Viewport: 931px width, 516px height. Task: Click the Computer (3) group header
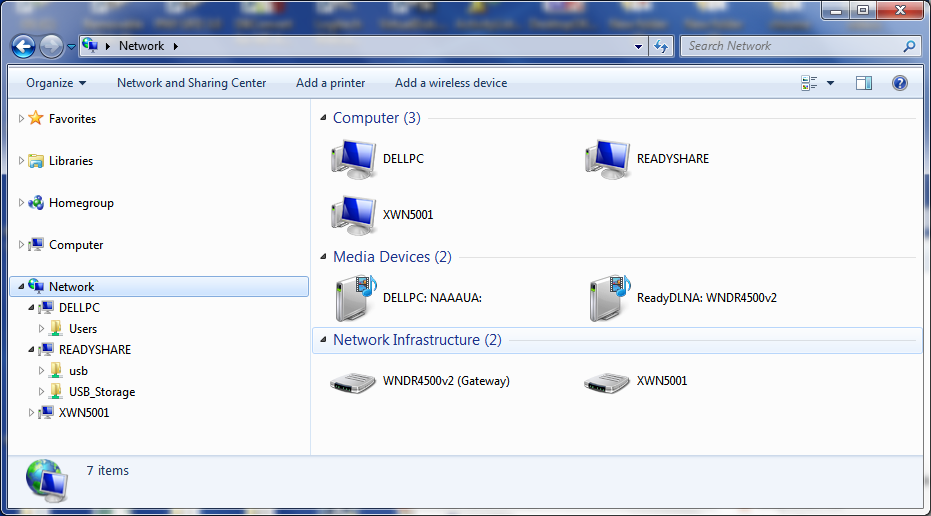(x=376, y=118)
